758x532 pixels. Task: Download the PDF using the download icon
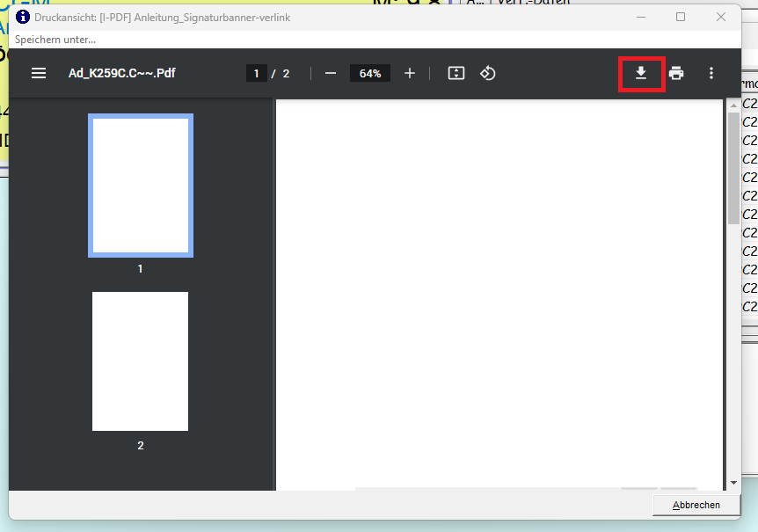point(641,73)
